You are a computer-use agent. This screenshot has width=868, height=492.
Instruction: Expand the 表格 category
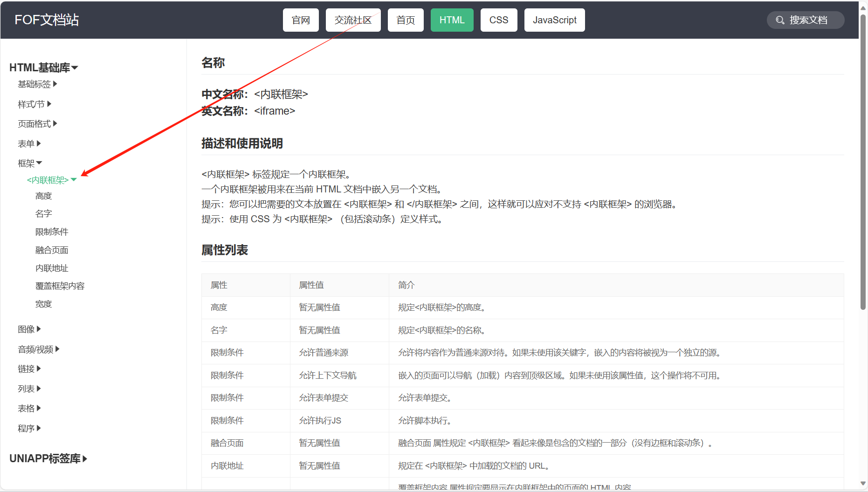pyautogui.click(x=29, y=408)
